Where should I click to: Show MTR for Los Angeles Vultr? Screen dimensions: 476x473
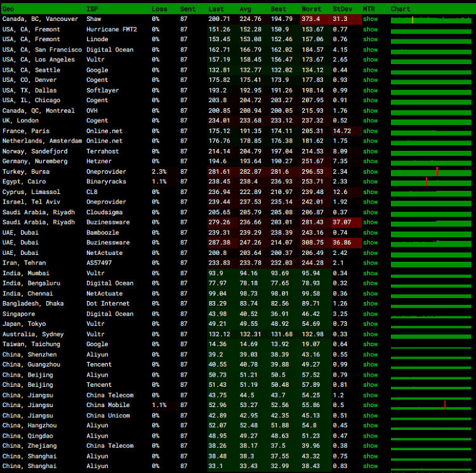[x=371, y=60]
